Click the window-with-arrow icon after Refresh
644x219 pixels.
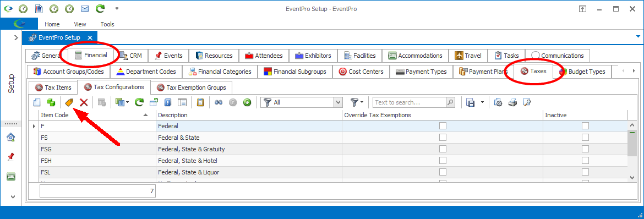click(154, 102)
